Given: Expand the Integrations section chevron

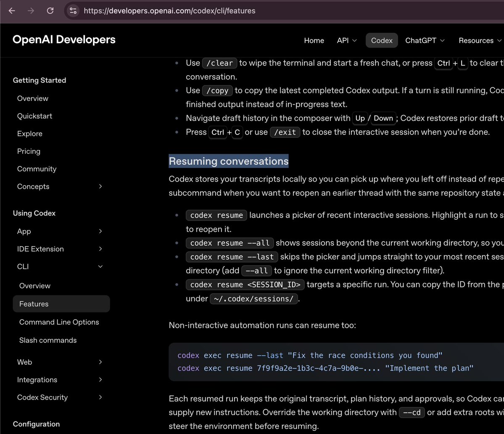Looking at the screenshot, I should [x=100, y=380].
